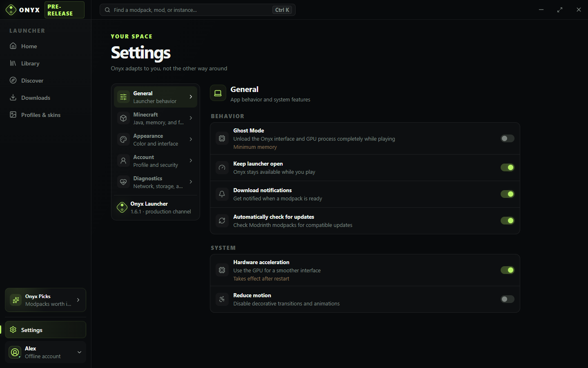Click the update refresh arrows icon

click(x=222, y=221)
